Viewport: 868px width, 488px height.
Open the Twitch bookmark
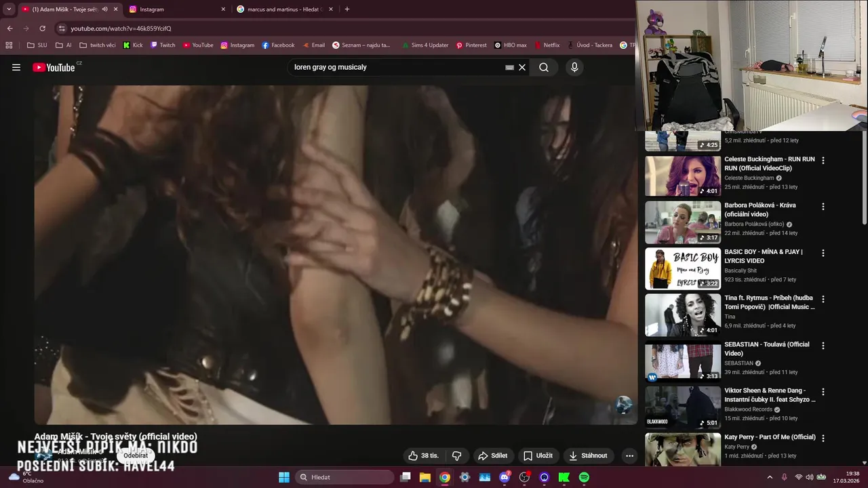point(163,45)
